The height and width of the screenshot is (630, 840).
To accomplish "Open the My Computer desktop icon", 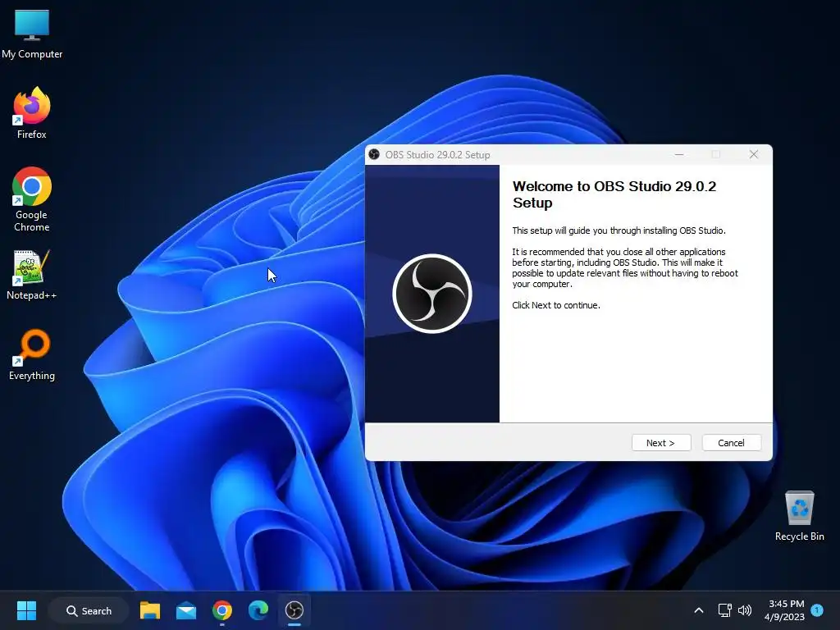I will tap(32, 34).
